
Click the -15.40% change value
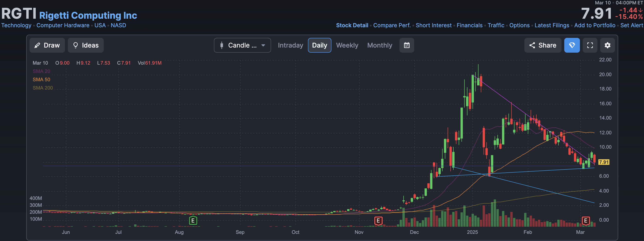point(629,17)
